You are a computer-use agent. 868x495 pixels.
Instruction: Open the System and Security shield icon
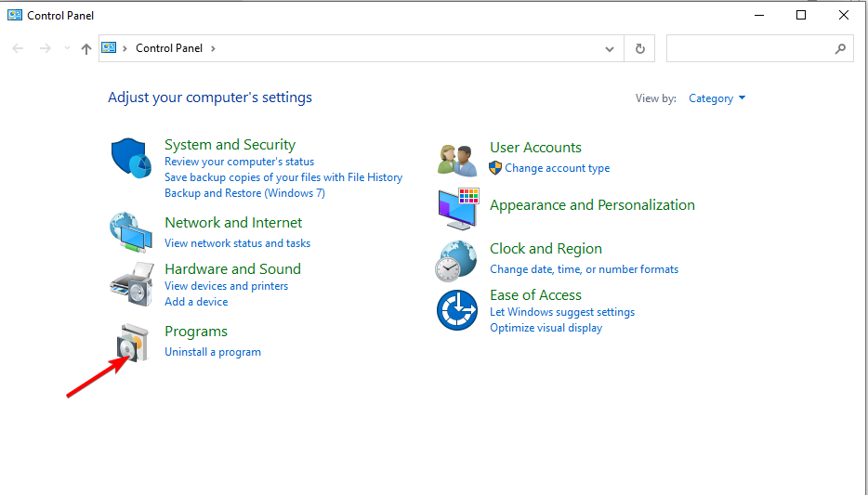pos(131,158)
